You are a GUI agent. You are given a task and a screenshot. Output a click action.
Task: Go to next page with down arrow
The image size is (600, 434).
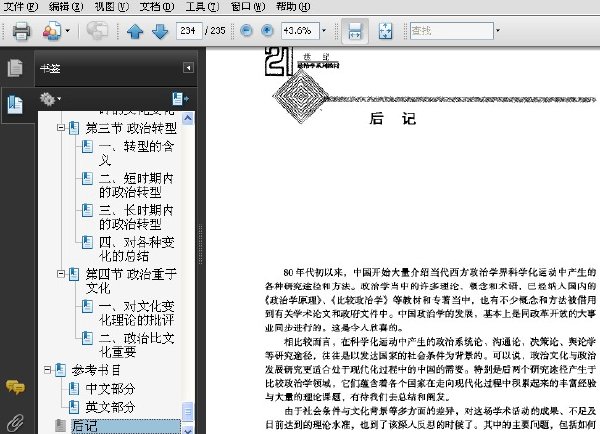[160, 31]
